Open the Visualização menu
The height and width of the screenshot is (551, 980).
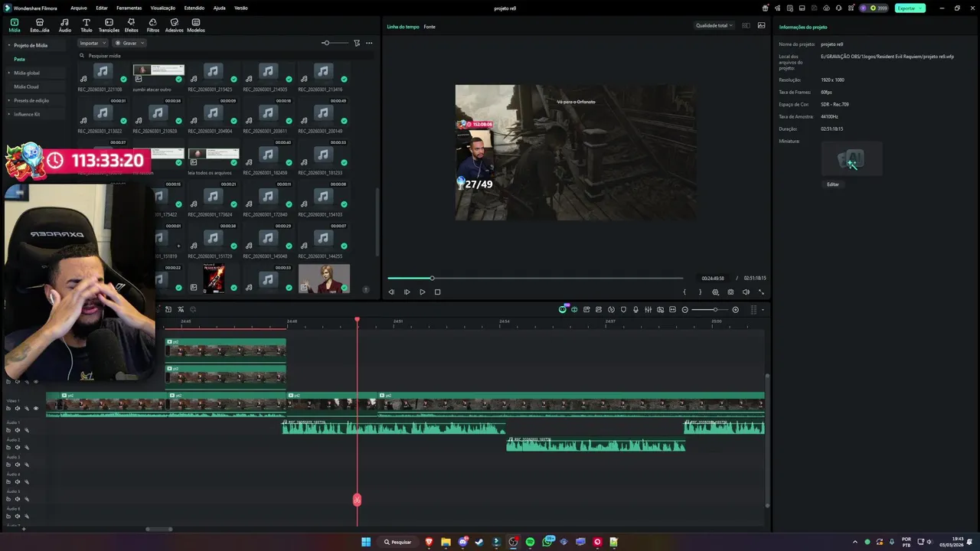tap(162, 8)
